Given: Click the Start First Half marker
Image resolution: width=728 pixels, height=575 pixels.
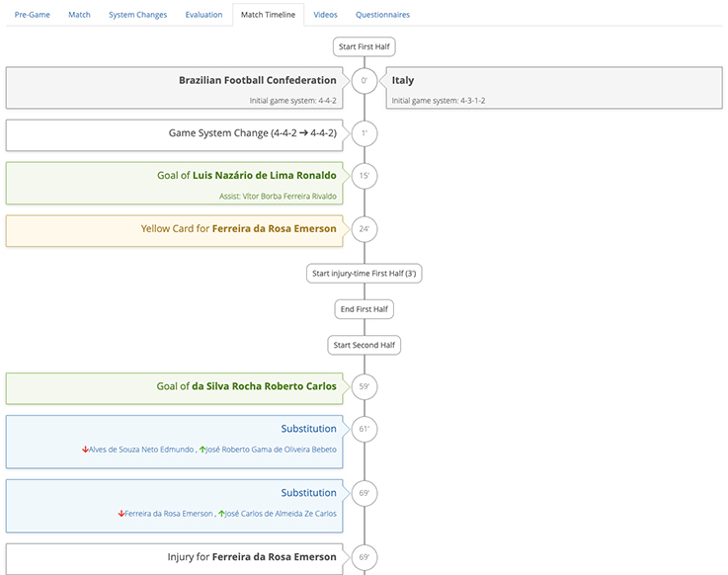Looking at the screenshot, I should 364,46.
